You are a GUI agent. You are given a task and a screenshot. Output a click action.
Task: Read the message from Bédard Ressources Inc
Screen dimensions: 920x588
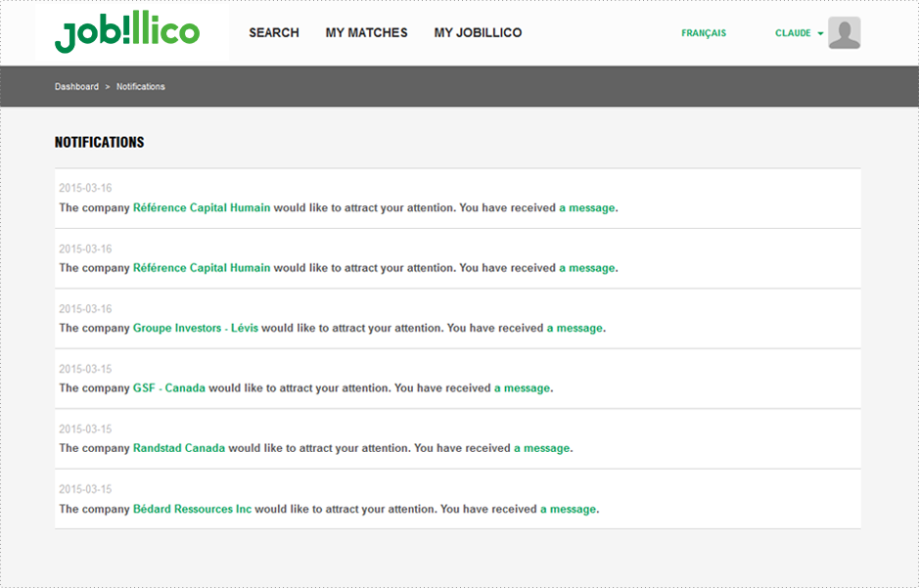click(568, 509)
